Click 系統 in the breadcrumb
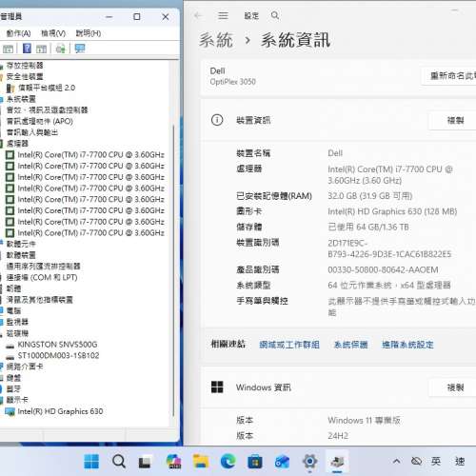 (x=216, y=40)
